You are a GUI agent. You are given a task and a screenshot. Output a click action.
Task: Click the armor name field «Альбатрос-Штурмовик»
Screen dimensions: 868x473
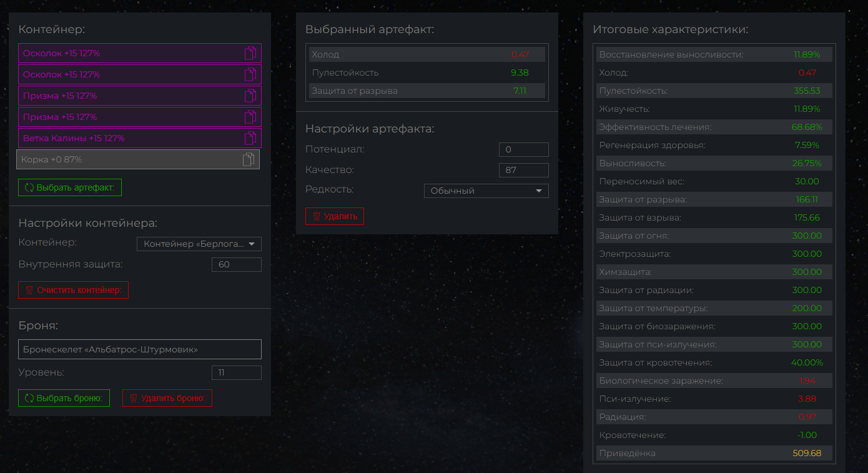140,349
